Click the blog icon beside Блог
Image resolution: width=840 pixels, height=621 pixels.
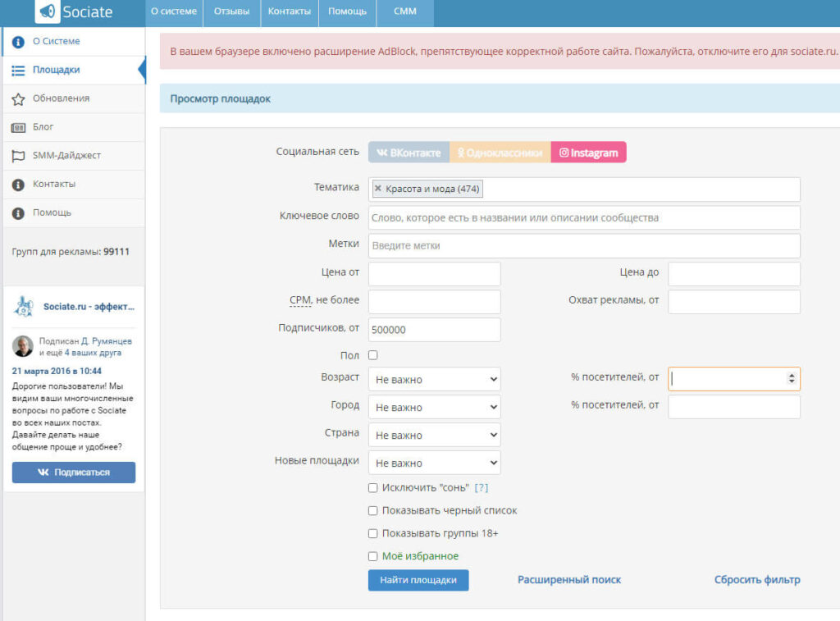(x=18, y=128)
